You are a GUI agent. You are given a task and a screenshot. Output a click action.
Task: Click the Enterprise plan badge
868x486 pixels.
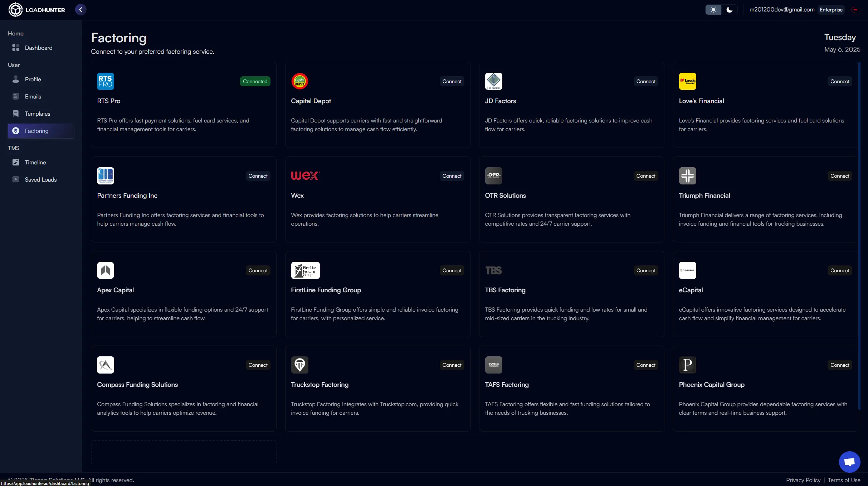click(x=831, y=10)
